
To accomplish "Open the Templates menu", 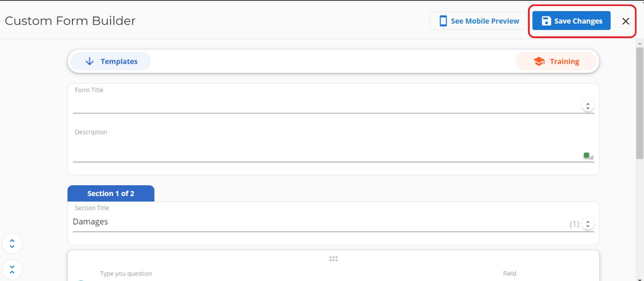I will (111, 61).
